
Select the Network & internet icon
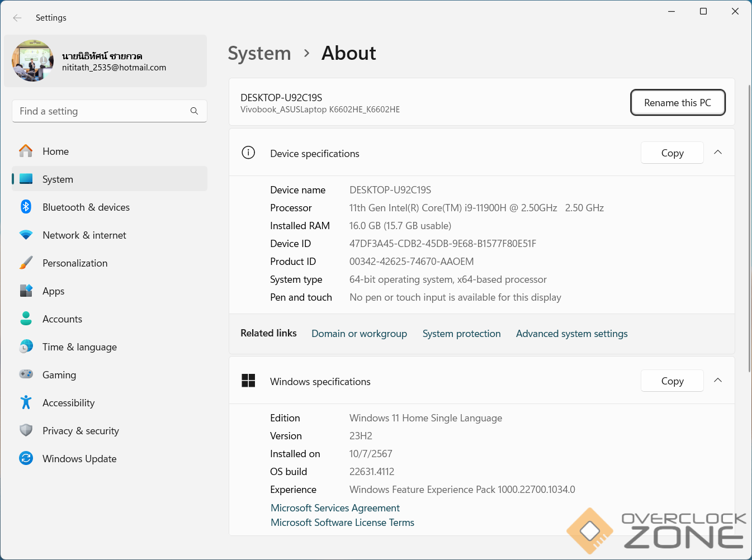pyautogui.click(x=26, y=235)
